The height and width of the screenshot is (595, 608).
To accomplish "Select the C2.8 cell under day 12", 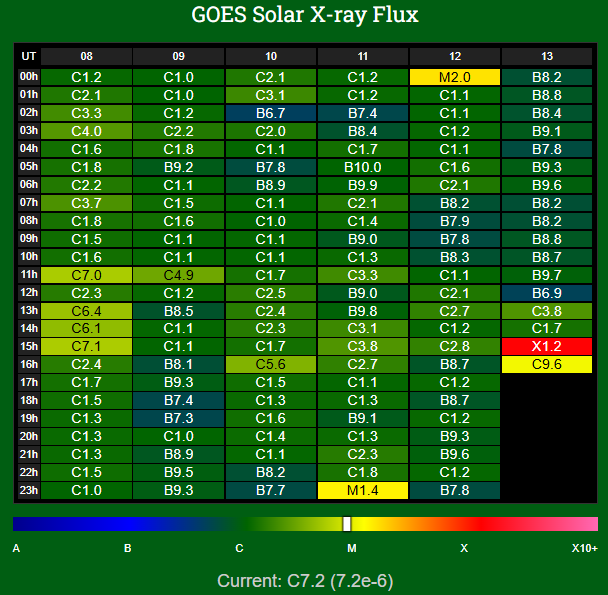I will coord(455,346).
